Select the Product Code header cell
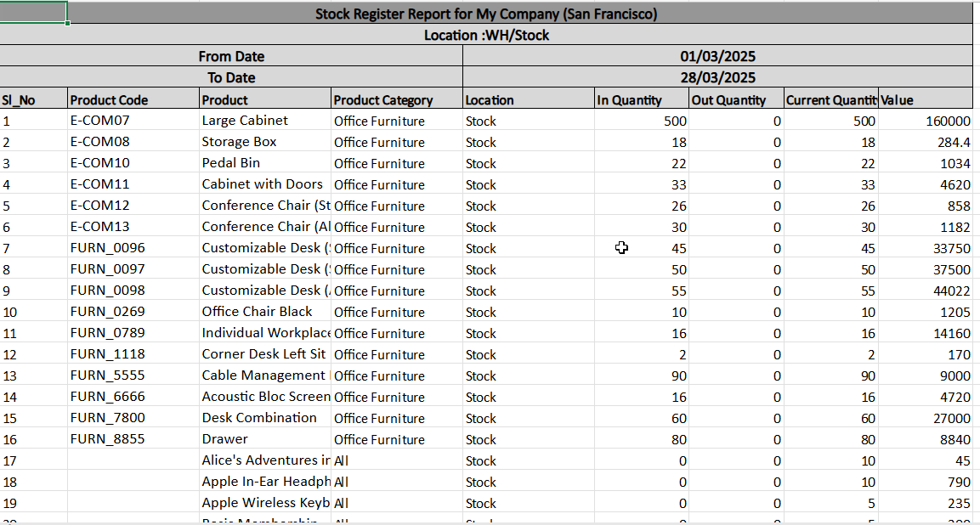 (x=133, y=99)
